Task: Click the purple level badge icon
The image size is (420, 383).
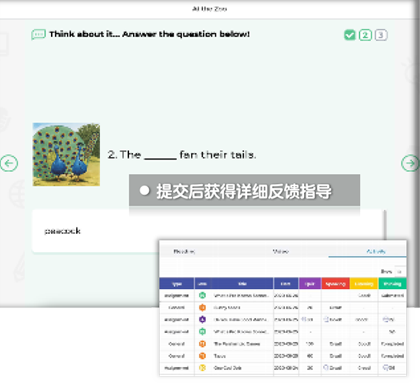Action: coord(202,319)
